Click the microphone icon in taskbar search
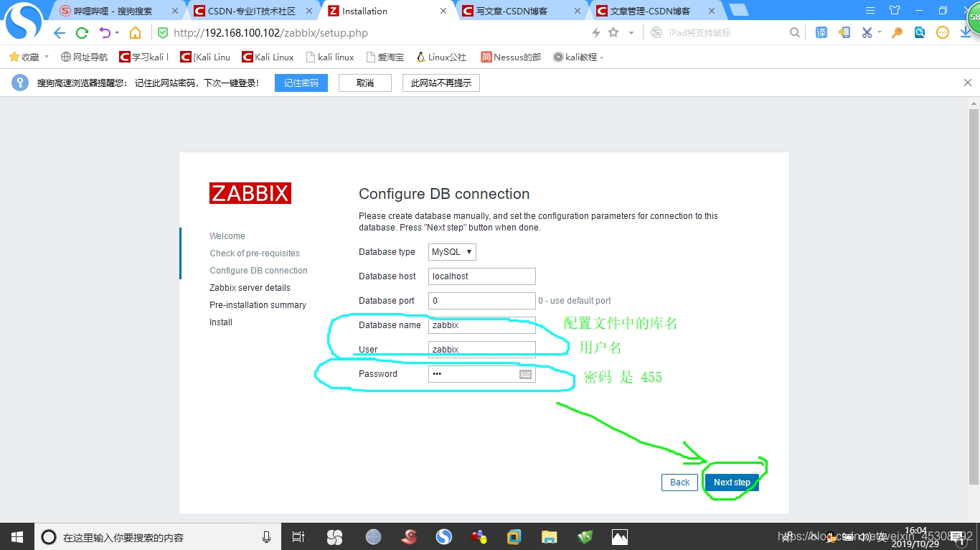Viewport: 980px width, 550px height. 267,537
